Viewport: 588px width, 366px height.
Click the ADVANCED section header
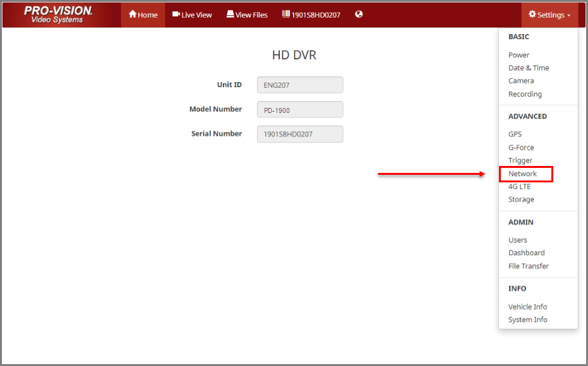(x=527, y=117)
